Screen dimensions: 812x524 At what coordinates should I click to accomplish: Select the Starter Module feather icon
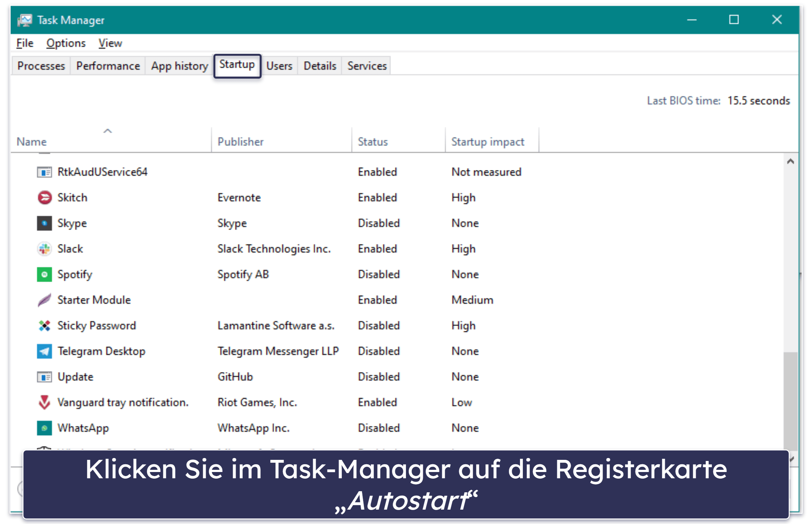pos(44,300)
